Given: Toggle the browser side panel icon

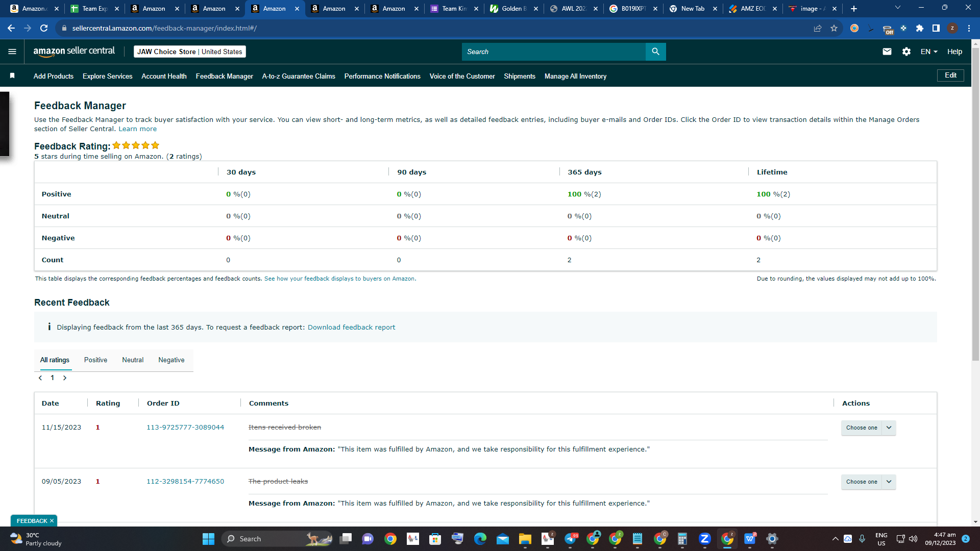Looking at the screenshot, I should tap(936, 28).
